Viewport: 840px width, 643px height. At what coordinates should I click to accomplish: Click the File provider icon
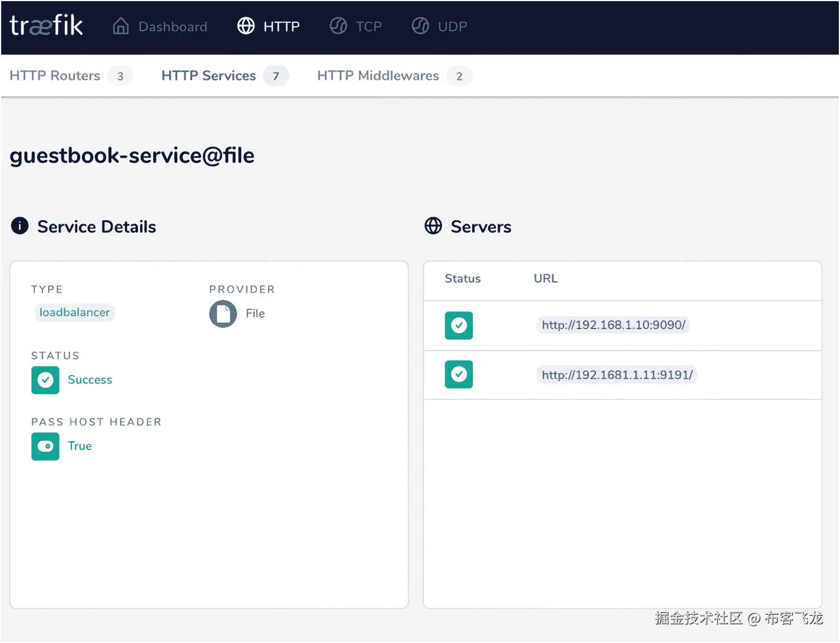[x=223, y=314]
